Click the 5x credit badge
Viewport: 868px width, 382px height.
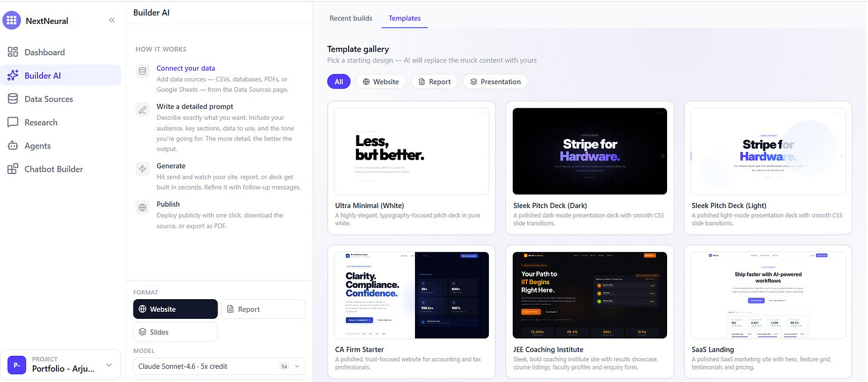click(x=284, y=367)
